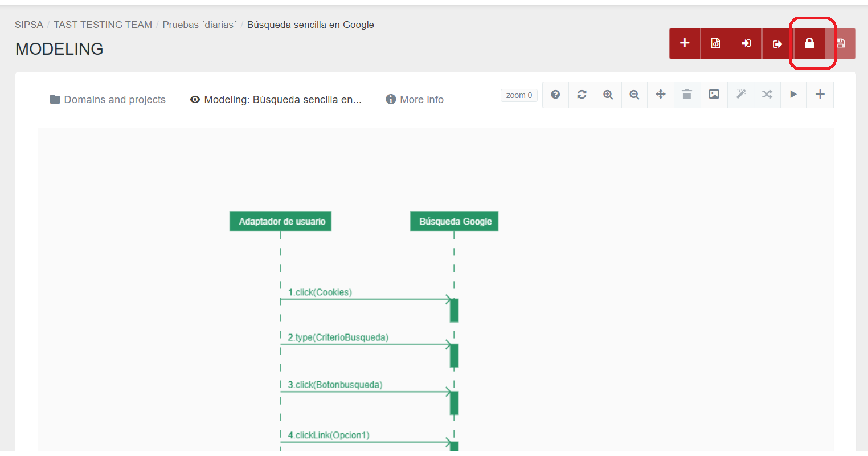Open the SIPSA breadcrumb link
868x456 pixels.
[29, 25]
